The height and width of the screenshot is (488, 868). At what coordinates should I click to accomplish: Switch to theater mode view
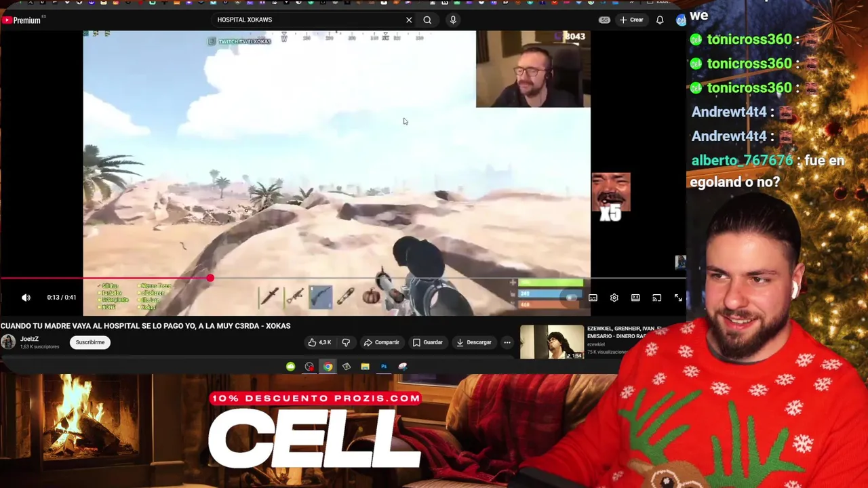point(635,298)
